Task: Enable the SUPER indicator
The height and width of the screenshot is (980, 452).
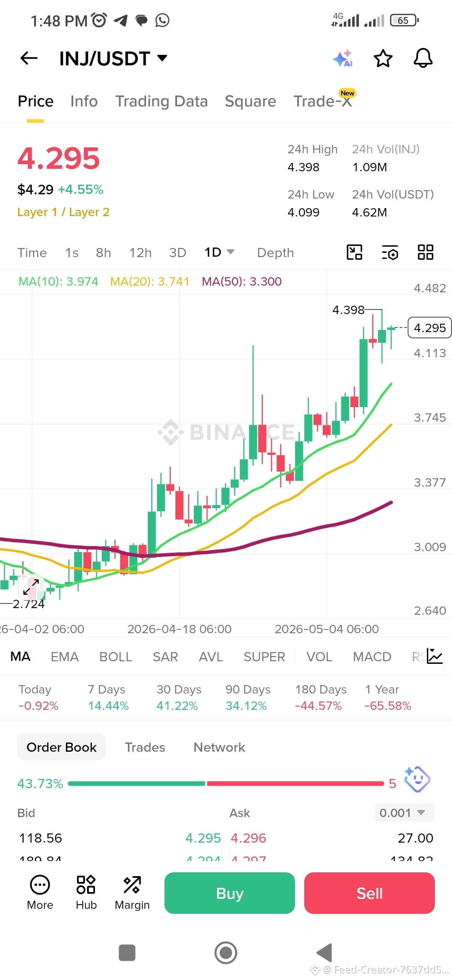Action: 264,656
